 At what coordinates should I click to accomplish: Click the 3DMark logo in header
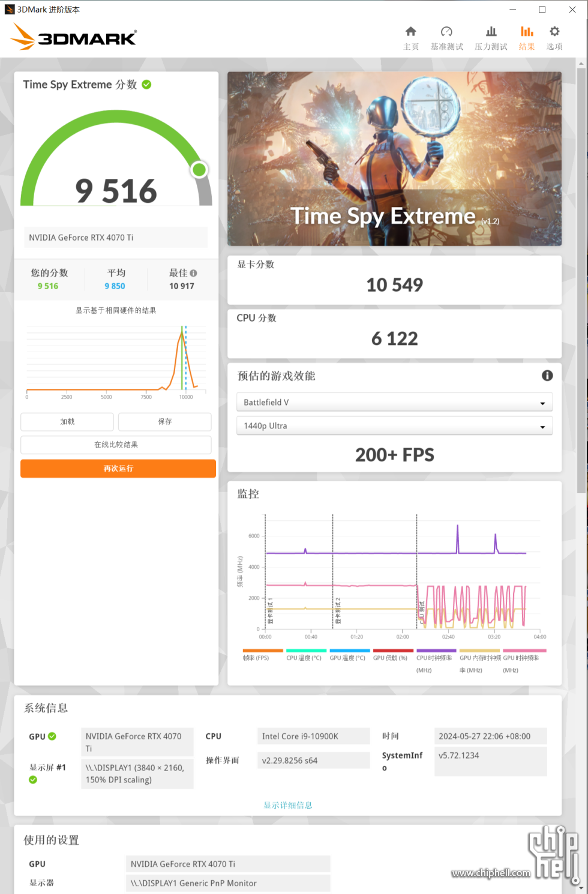click(74, 37)
